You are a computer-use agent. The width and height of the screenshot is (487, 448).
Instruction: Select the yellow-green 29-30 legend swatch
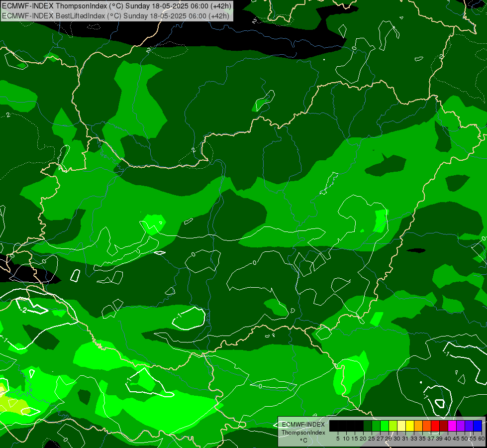click(393, 426)
